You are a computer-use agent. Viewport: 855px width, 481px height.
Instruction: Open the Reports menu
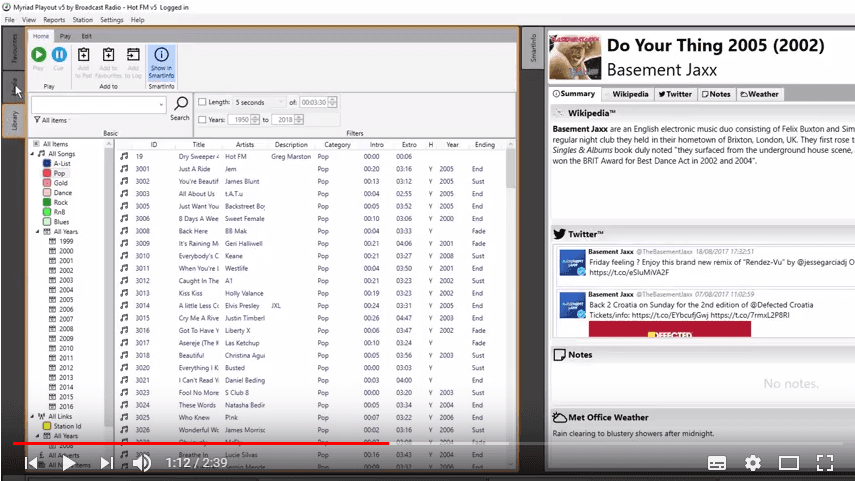pos(54,20)
